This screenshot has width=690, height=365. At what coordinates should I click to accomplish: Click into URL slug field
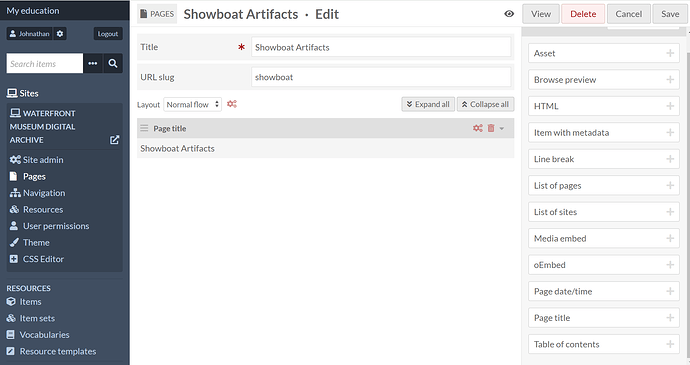381,77
